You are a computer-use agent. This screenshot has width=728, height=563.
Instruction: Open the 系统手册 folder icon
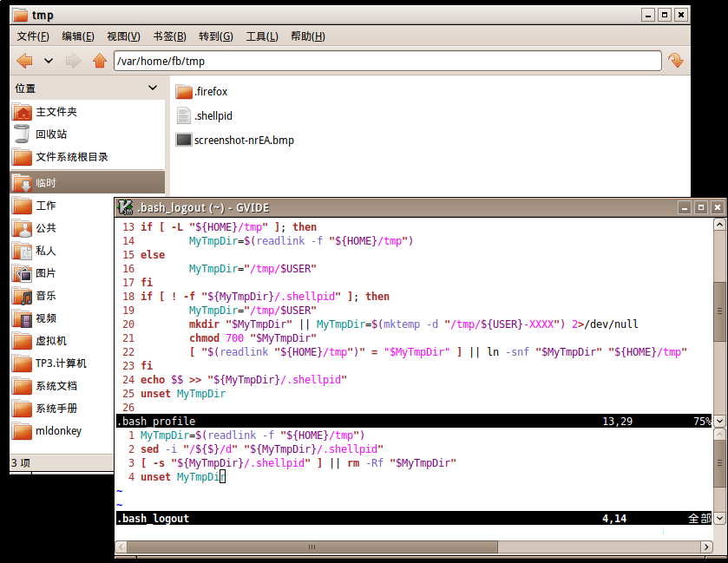(x=23, y=409)
